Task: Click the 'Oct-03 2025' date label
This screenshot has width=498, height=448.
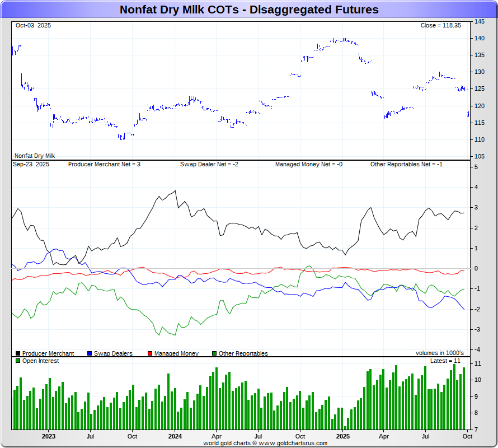Action: pyautogui.click(x=33, y=25)
